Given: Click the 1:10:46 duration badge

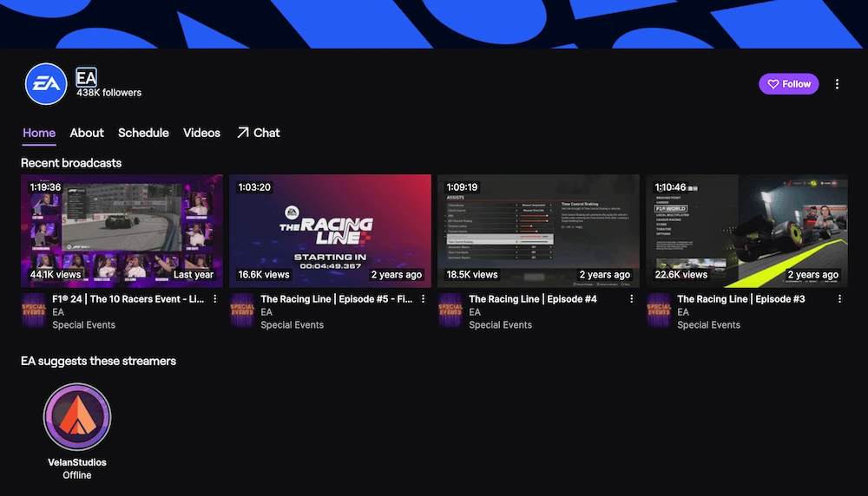Looking at the screenshot, I should coord(670,187).
